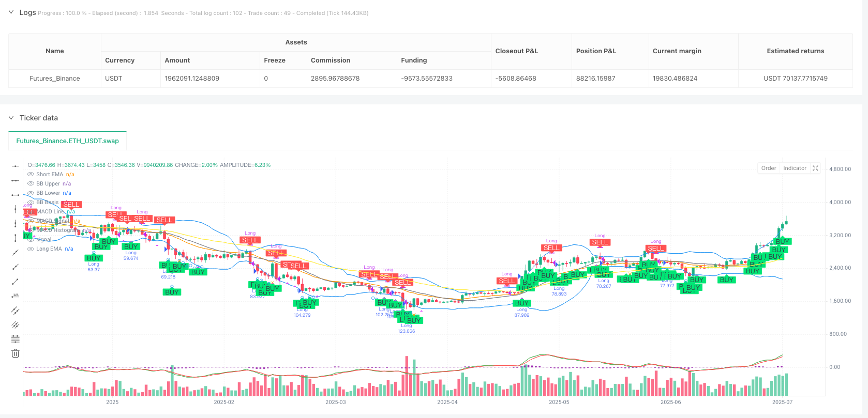The width and height of the screenshot is (868, 418).
Task: Toggle visibility of BB Upper band
Action: (x=31, y=184)
